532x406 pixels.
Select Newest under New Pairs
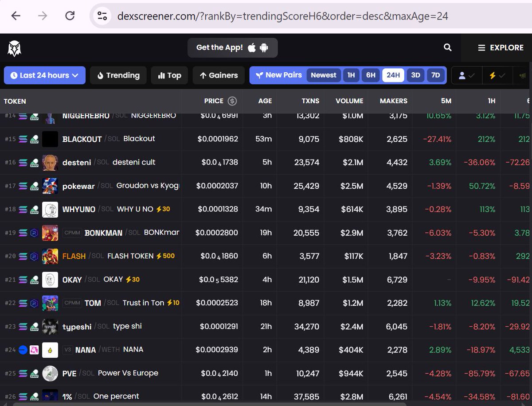[324, 75]
